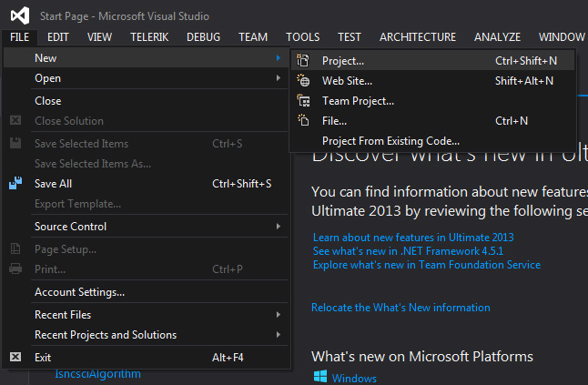The image size is (588, 385).
Task: Expand the New submenu arrow
Action: (279, 57)
